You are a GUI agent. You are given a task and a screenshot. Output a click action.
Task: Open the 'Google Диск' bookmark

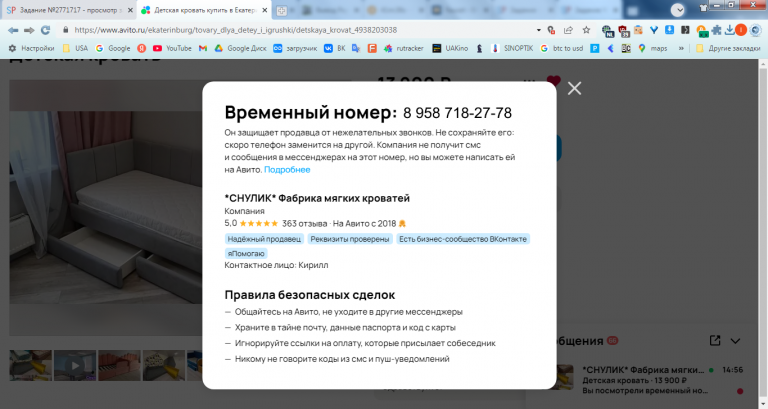[240, 48]
